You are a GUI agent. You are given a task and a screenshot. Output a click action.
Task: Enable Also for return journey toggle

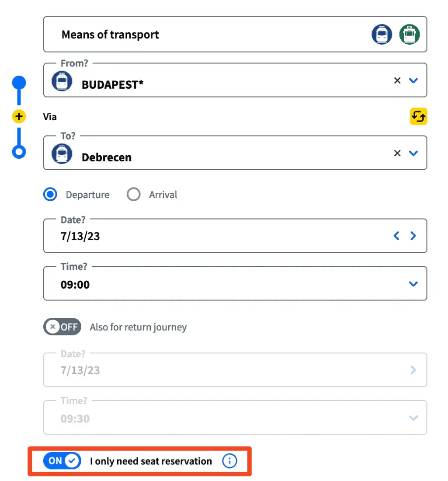pos(62,327)
